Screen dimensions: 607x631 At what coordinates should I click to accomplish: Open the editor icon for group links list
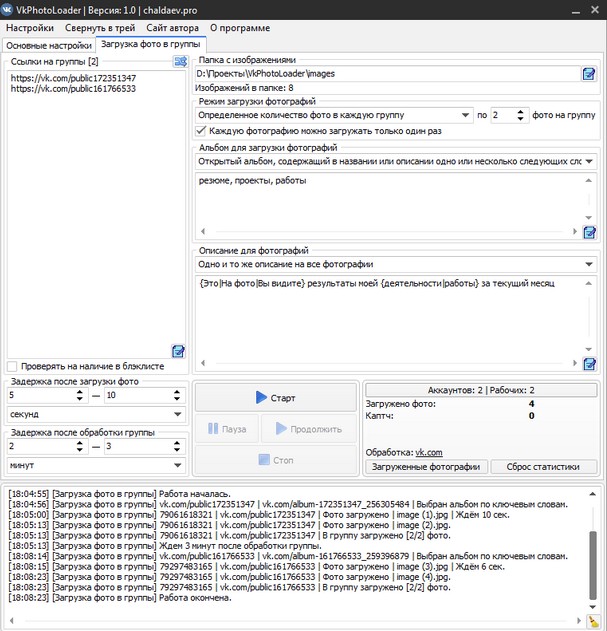click(178, 351)
